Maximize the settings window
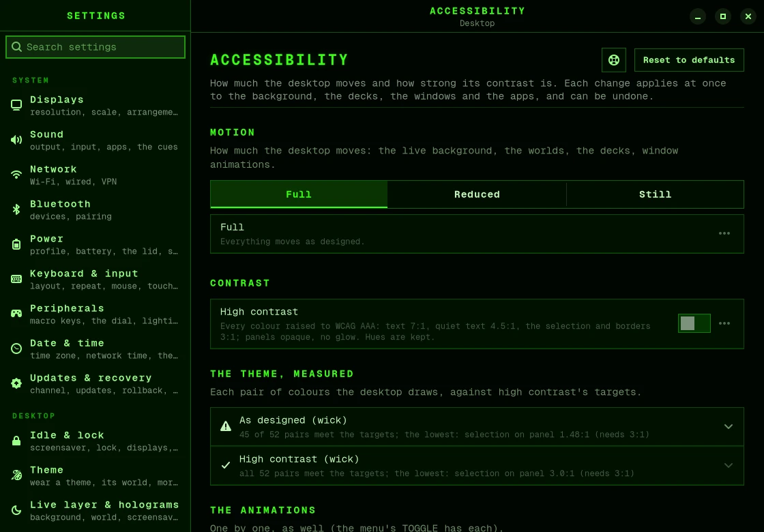 coord(723,16)
